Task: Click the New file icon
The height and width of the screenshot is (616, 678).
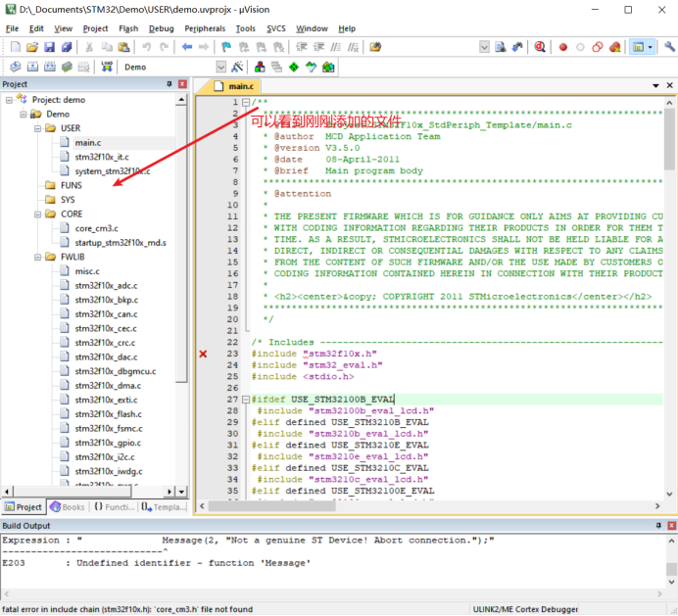Action: click(15, 47)
